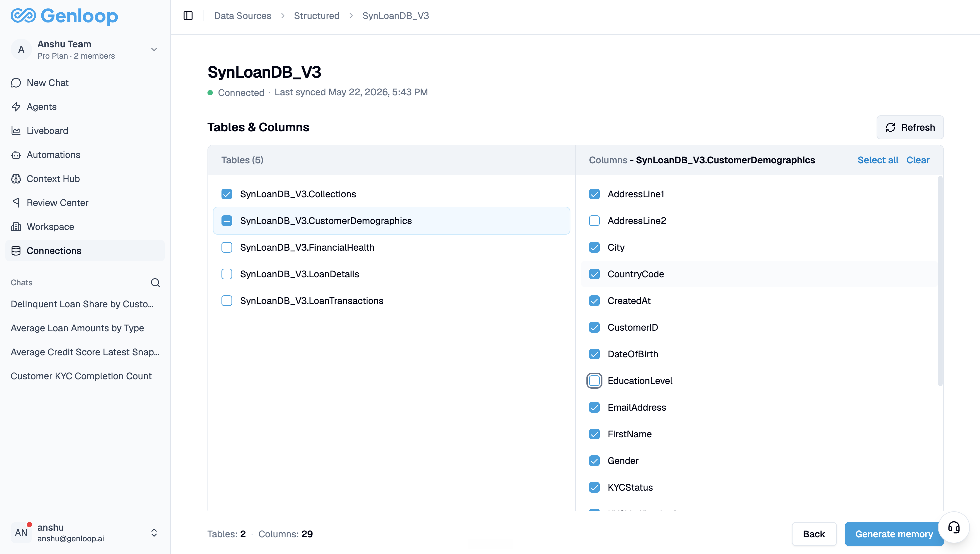Viewport: 980px width, 554px height.
Task: Uncheck the KYCStatus column checkbox
Action: 594,487
